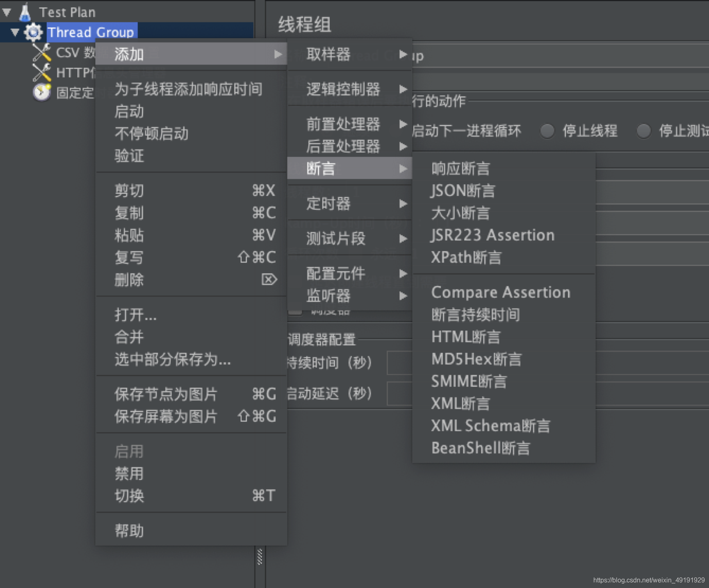Image resolution: width=709 pixels, height=588 pixels.
Task: Click 帮助 menu entry
Action: [x=191, y=531]
